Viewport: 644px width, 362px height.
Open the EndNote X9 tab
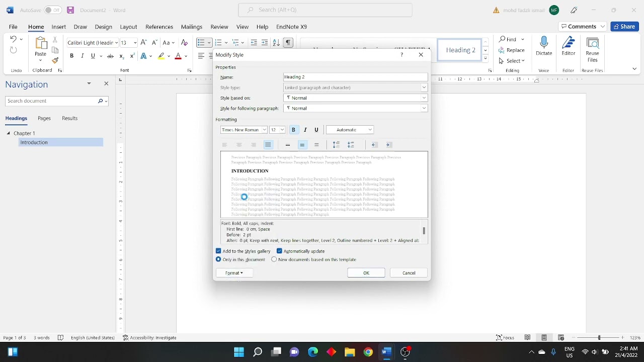point(292,27)
